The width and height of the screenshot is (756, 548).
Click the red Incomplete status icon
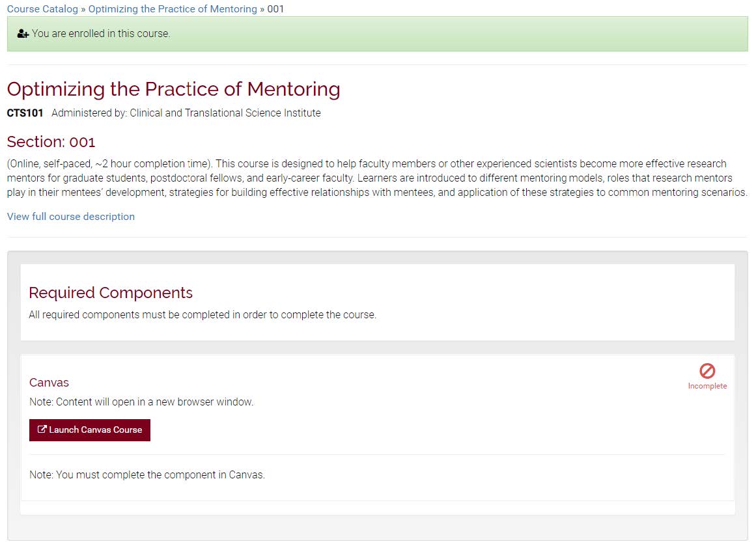pos(707,371)
